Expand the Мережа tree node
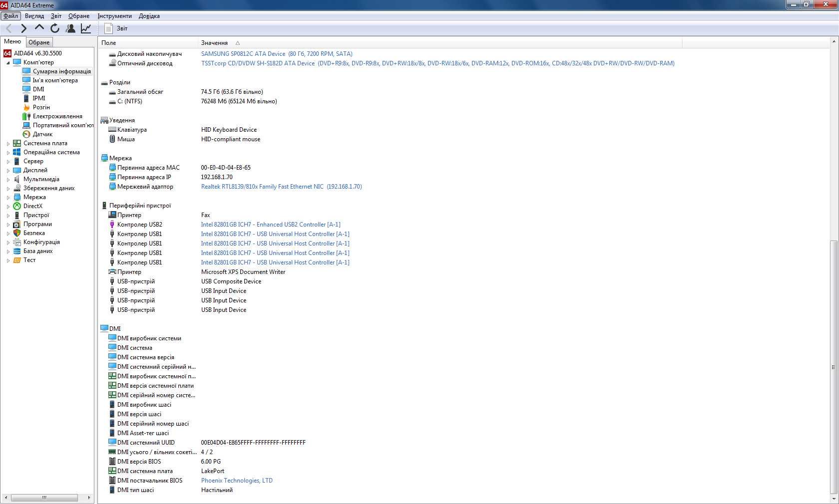The image size is (839, 504). click(8, 198)
